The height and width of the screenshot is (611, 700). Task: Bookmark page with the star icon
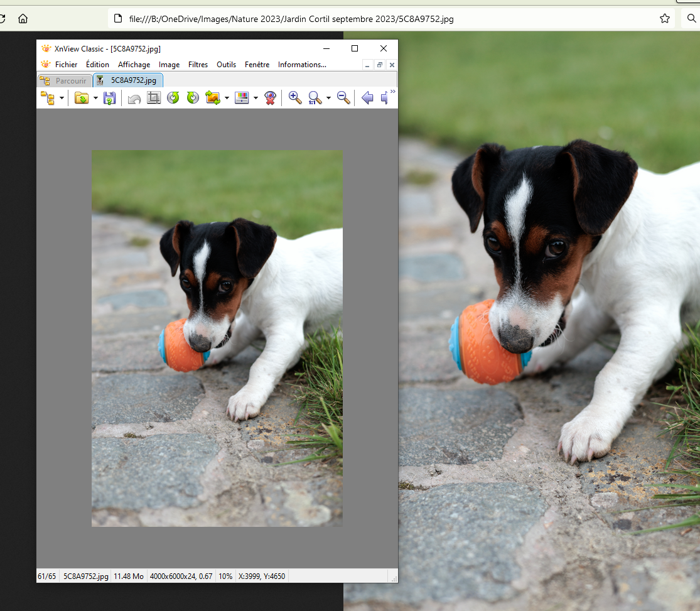[665, 19]
